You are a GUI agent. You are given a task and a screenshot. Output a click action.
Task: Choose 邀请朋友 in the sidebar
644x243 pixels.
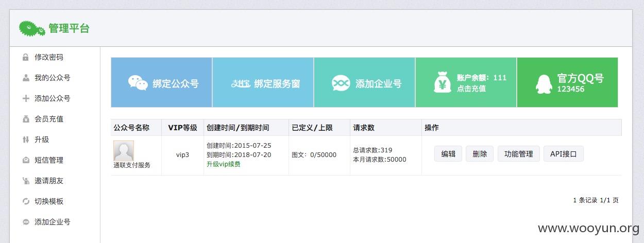click(x=49, y=181)
